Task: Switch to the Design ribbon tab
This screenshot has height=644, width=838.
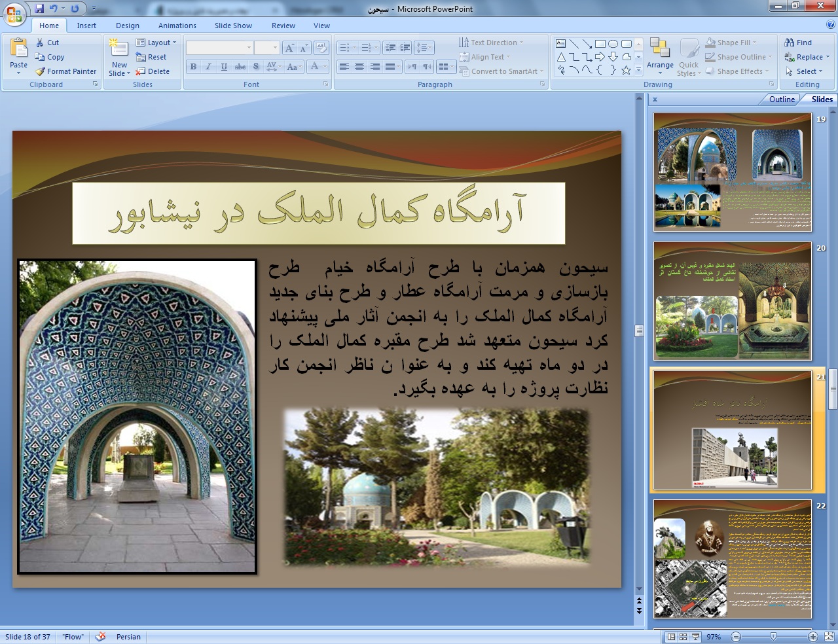Action: pos(128,26)
